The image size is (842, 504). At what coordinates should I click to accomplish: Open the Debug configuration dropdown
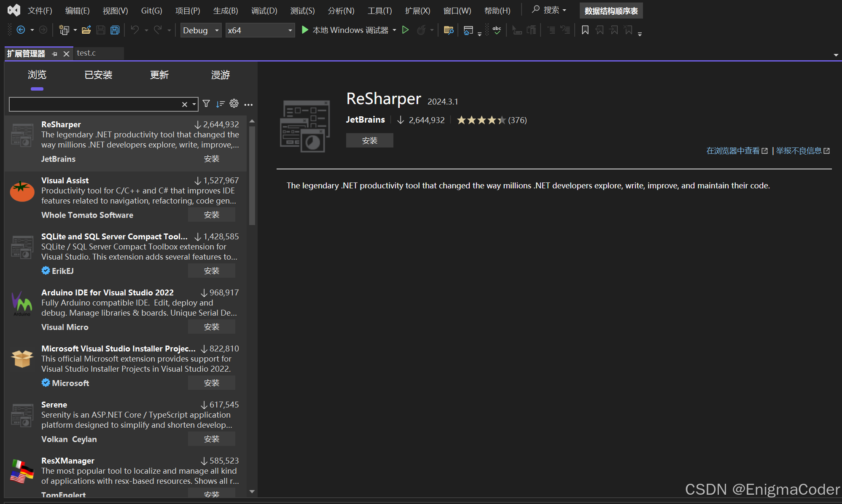pos(201,30)
